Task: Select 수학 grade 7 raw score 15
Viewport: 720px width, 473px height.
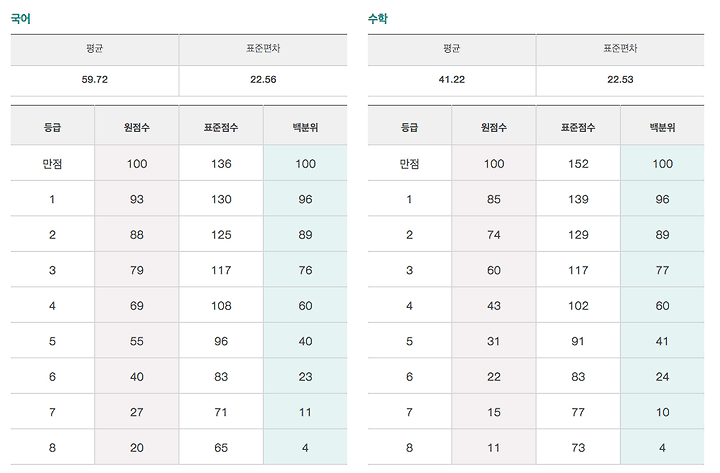Action: [494, 412]
